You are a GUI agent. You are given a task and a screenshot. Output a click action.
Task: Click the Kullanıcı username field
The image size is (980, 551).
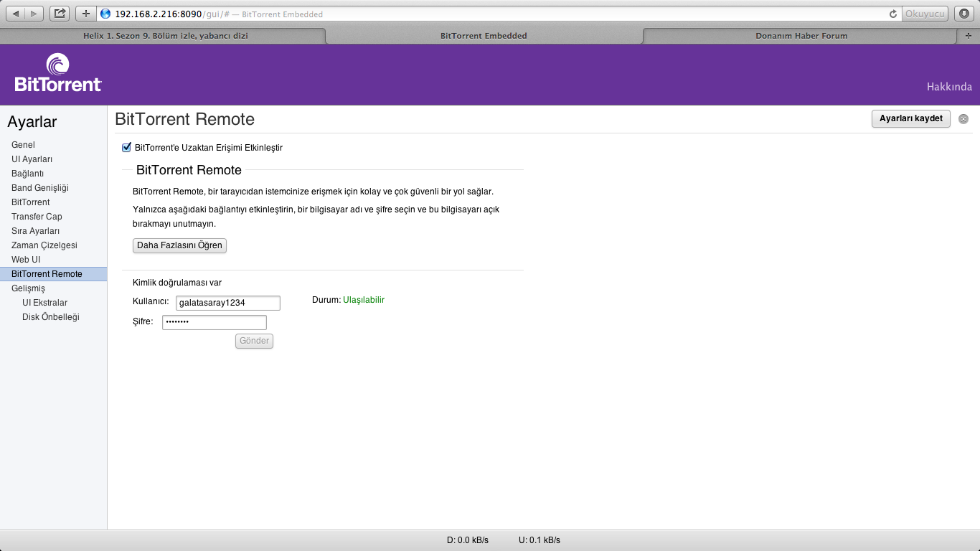(x=228, y=303)
